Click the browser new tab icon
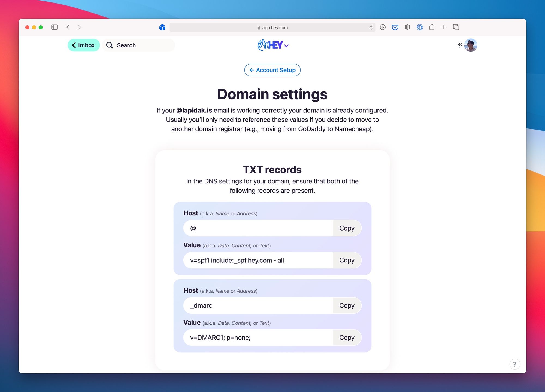The height and width of the screenshot is (392, 545). pos(444,27)
